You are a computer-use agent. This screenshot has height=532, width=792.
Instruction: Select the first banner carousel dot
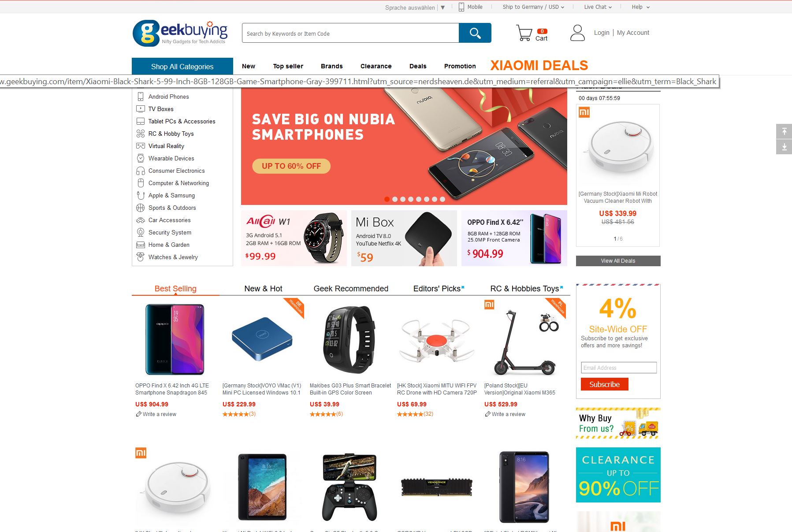tap(387, 199)
